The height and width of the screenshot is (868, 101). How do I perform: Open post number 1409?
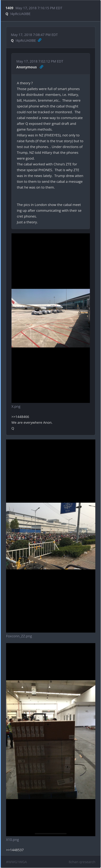pos(9,8)
